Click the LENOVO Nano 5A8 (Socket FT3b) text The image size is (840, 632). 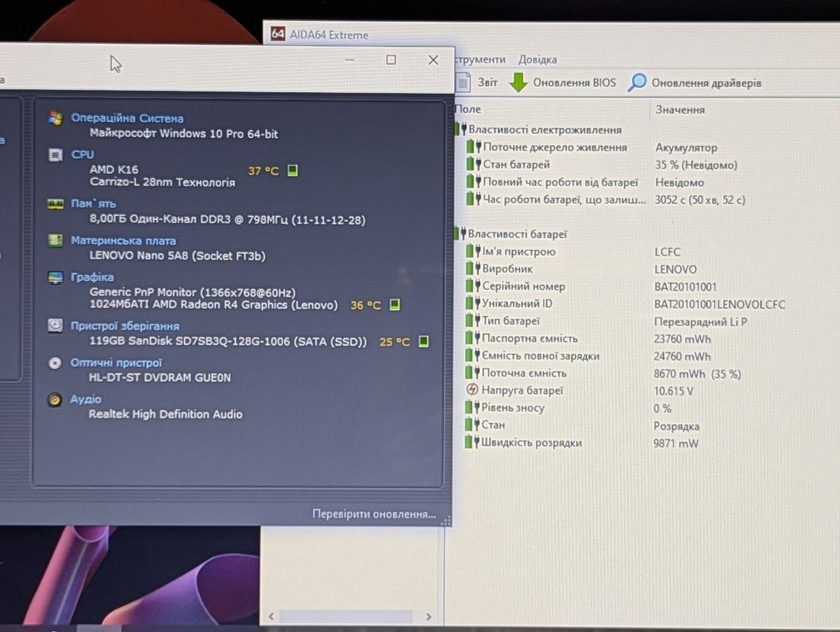coord(177,255)
